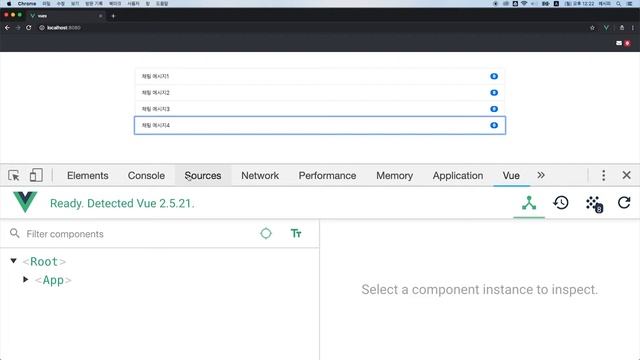Click the 'Ready. Detected Vue 2.5.21.' status text
640x360 pixels.
click(122, 203)
